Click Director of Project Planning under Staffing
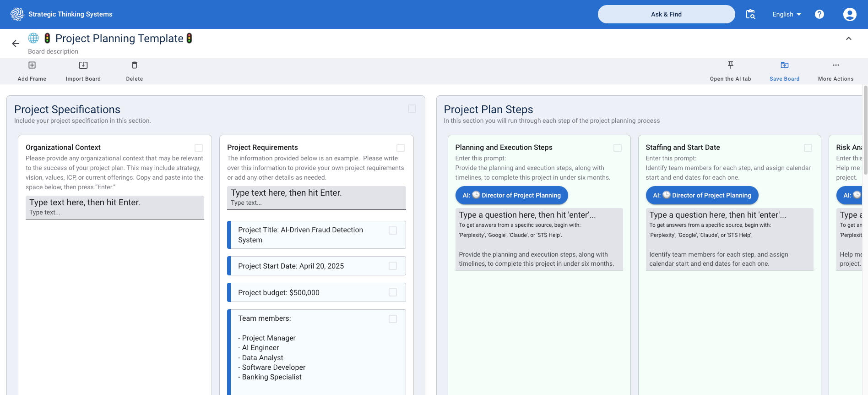The image size is (868, 395). click(x=702, y=195)
